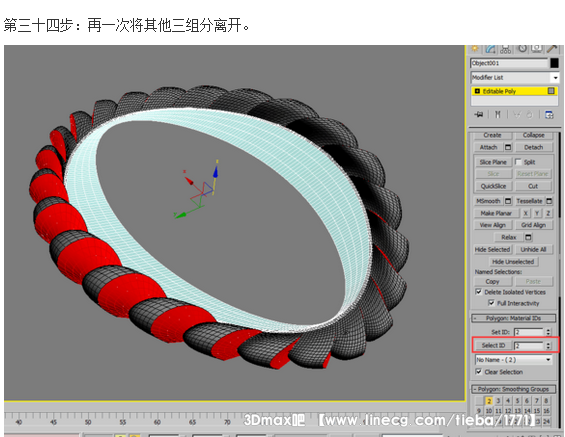
Task: Open Attach list settings box
Action: click(x=508, y=147)
